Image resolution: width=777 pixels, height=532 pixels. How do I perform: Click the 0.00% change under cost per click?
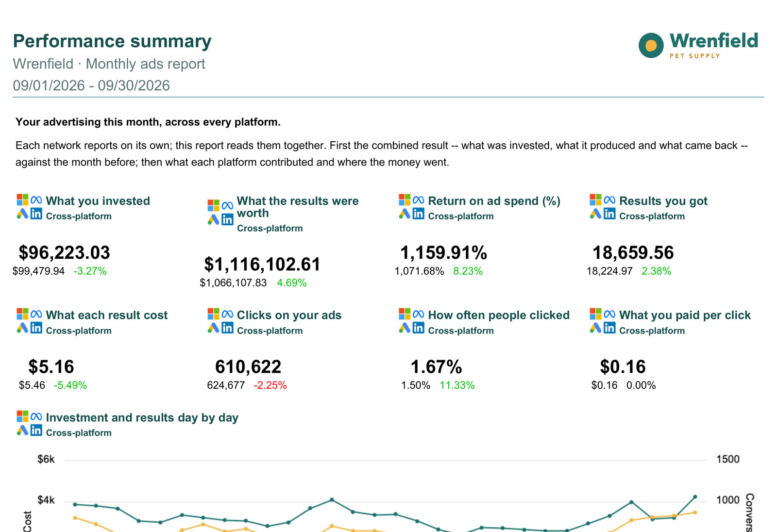pyautogui.click(x=641, y=385)
